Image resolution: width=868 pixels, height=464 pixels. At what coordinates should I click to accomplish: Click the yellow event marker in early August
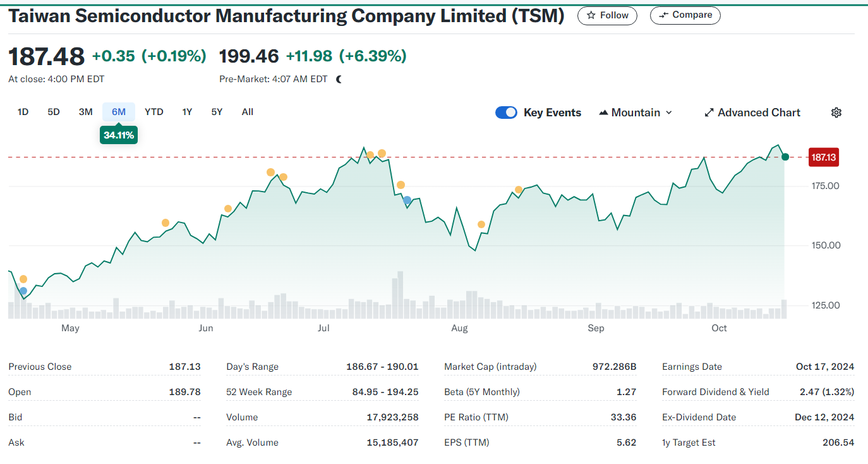(481, 224)
